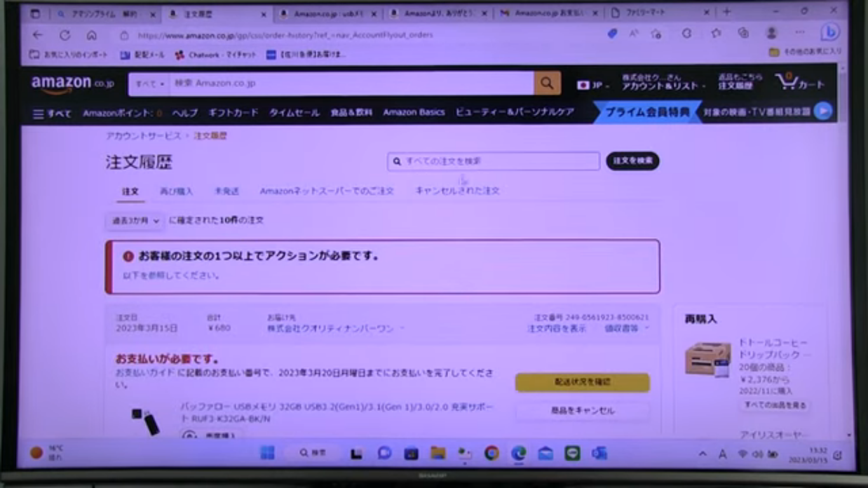Switch to ファミリーマート browser tab
The width and height of the screenshot is (868, 488).
[657, 12]
